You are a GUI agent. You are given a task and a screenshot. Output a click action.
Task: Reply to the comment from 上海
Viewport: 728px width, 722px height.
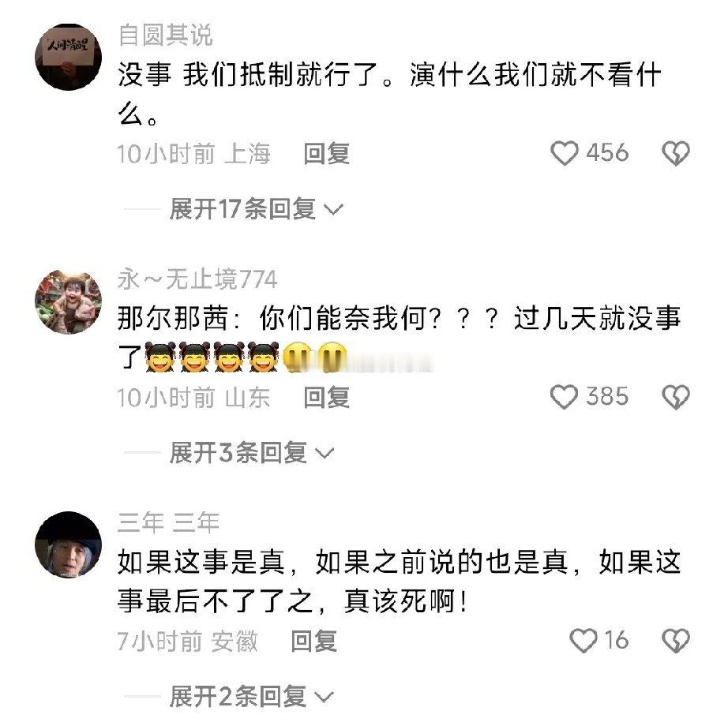click(x=326, y=154)
